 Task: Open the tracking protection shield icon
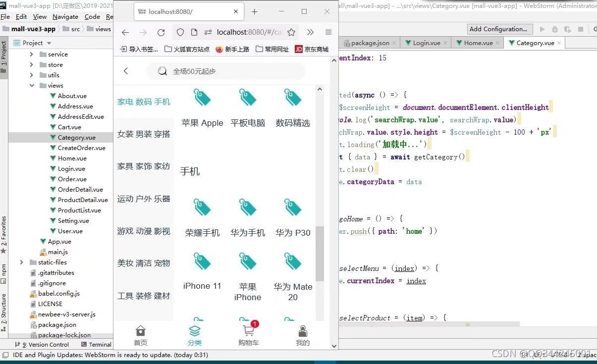180,32
